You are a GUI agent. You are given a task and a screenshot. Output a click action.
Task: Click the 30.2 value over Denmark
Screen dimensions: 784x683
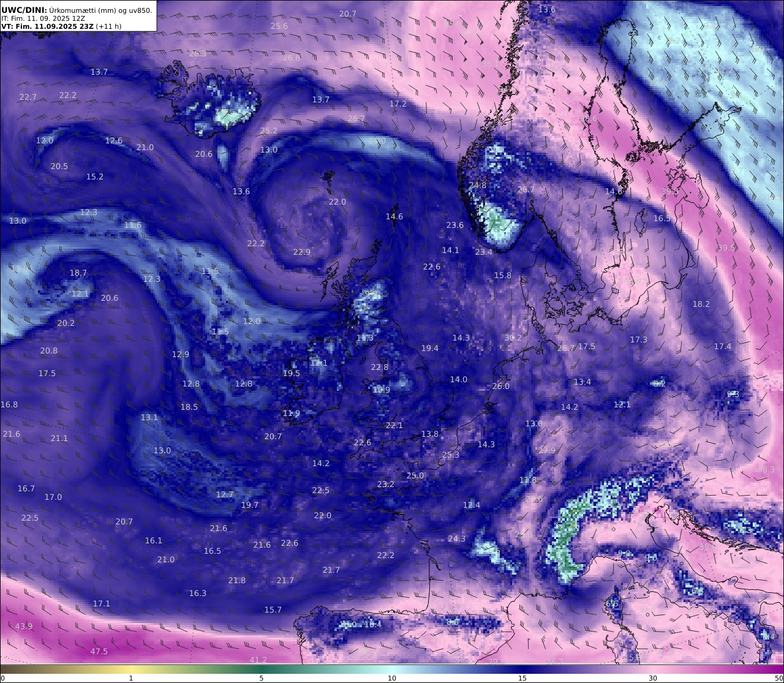513,338
